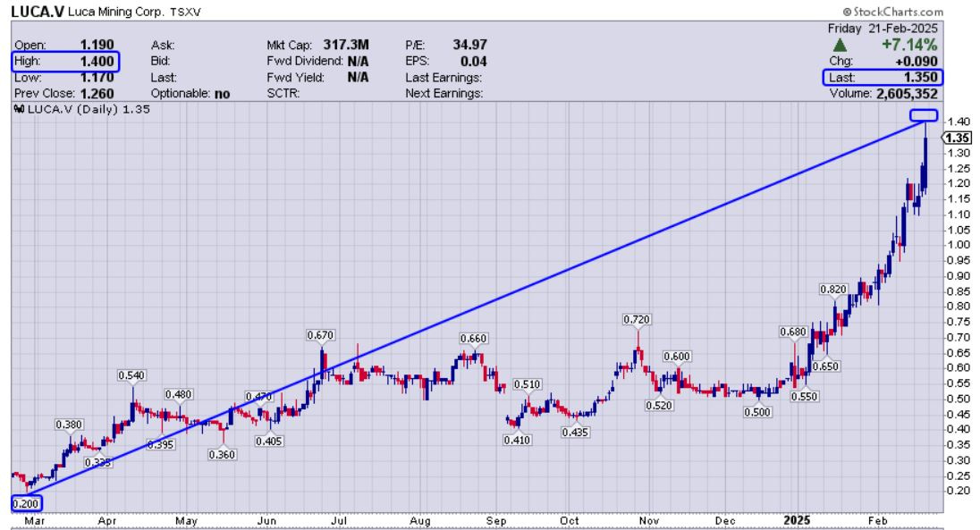Viewport: 980px width, 530px height.
Task: Select the +7.14% percent change
Action: coord(909,45)
